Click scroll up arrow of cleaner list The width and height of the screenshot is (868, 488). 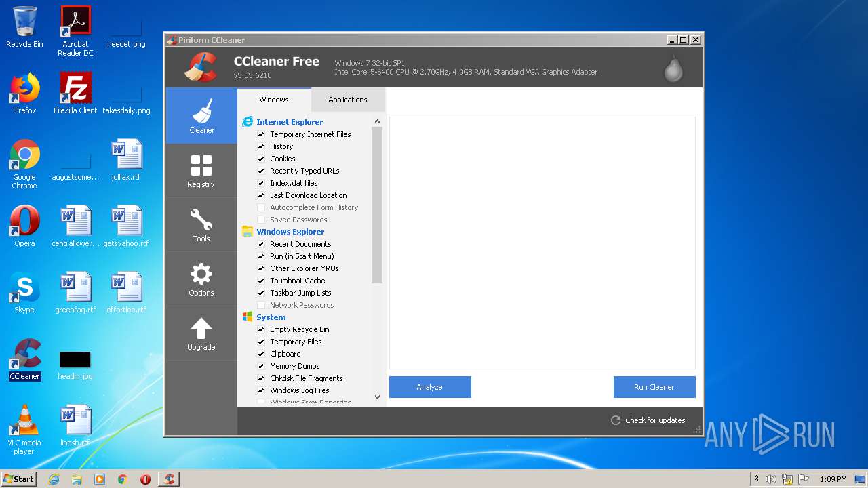click(377, 122)
